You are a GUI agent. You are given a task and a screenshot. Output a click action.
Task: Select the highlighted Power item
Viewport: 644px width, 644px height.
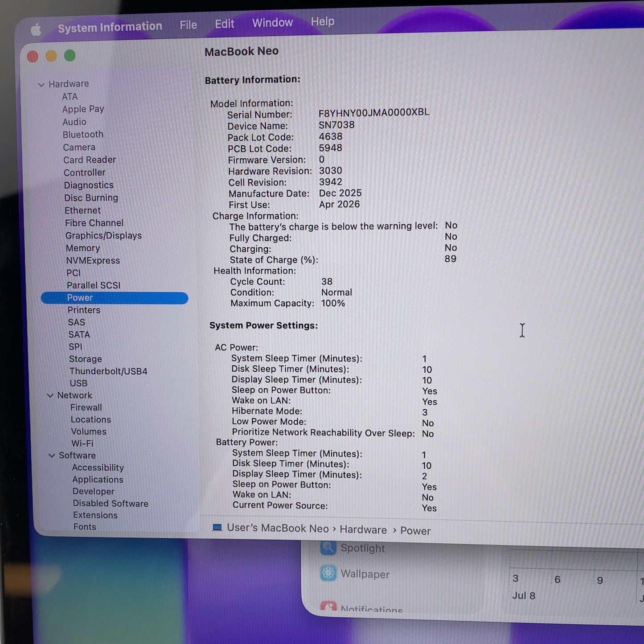(115, 298)
